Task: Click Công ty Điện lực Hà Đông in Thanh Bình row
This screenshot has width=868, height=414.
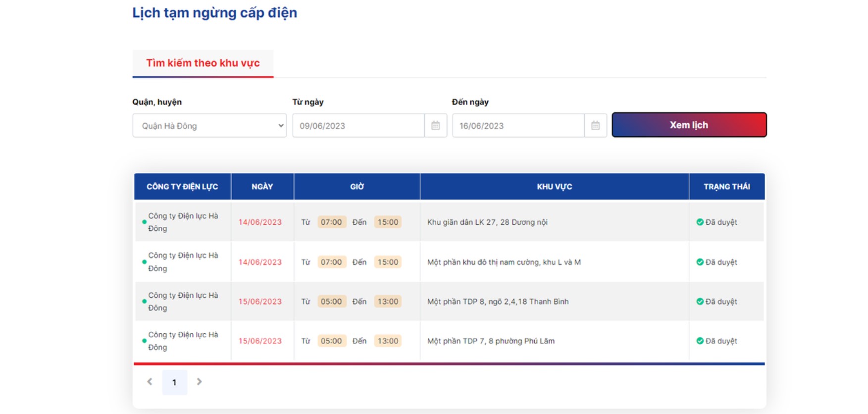Action: (x=183, y=302)
